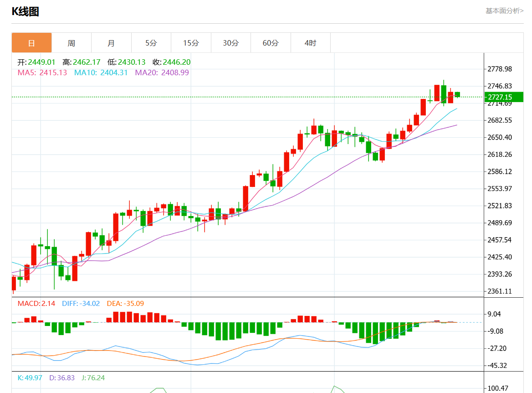Switch to the 月 monthly tab
Viewport: 532px width, 393px height.
[x=111, y=43]
